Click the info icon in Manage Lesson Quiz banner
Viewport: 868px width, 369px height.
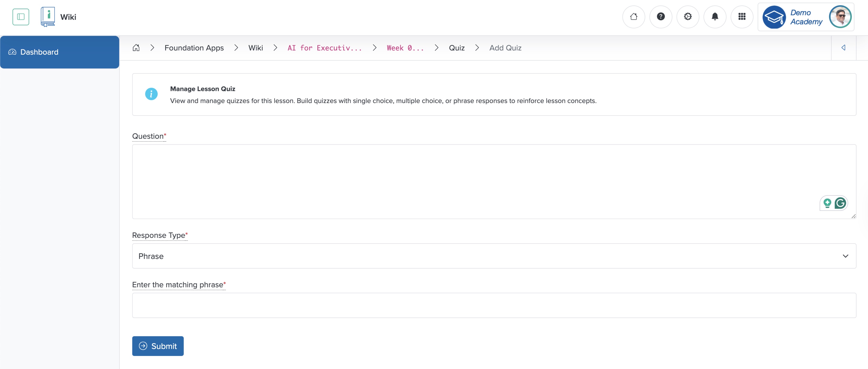click(x=151, y=94)
